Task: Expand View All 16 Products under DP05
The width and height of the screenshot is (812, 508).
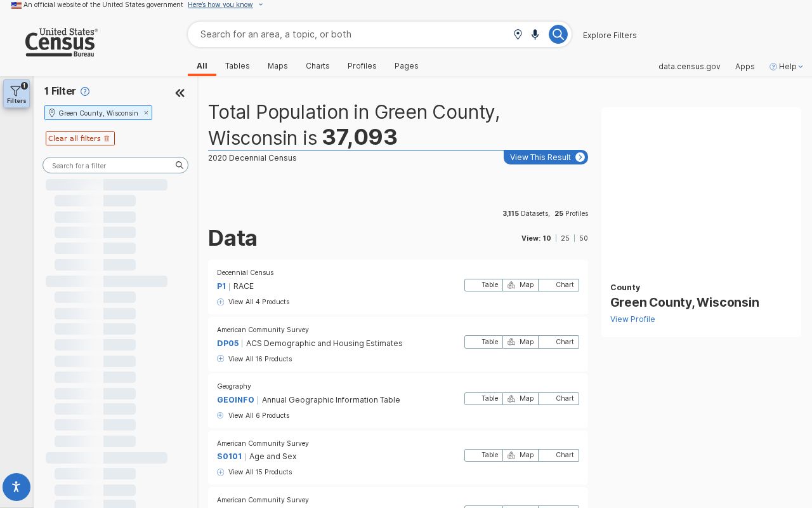Action: coord(254,359)
